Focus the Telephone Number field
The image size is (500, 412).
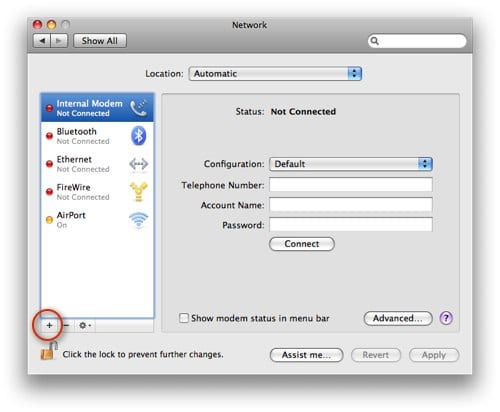tap(351, 185)
